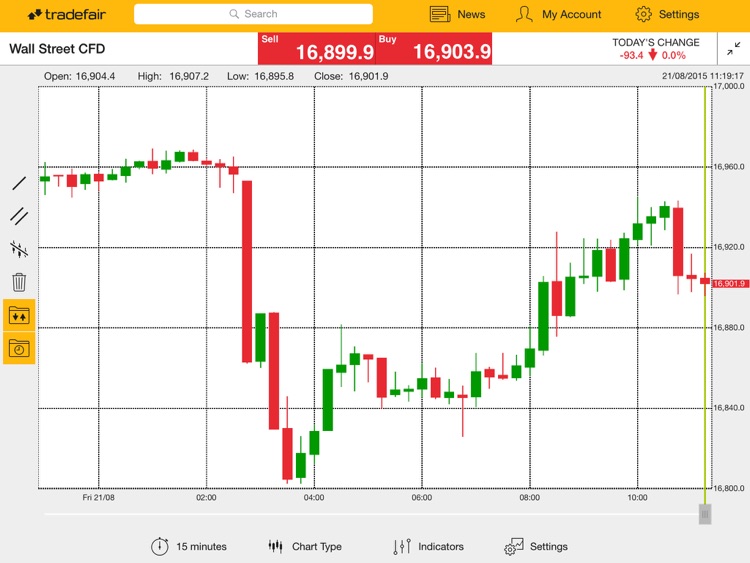
Task: Open My Account
Action: pyautogui.click(x=558, y=14)
